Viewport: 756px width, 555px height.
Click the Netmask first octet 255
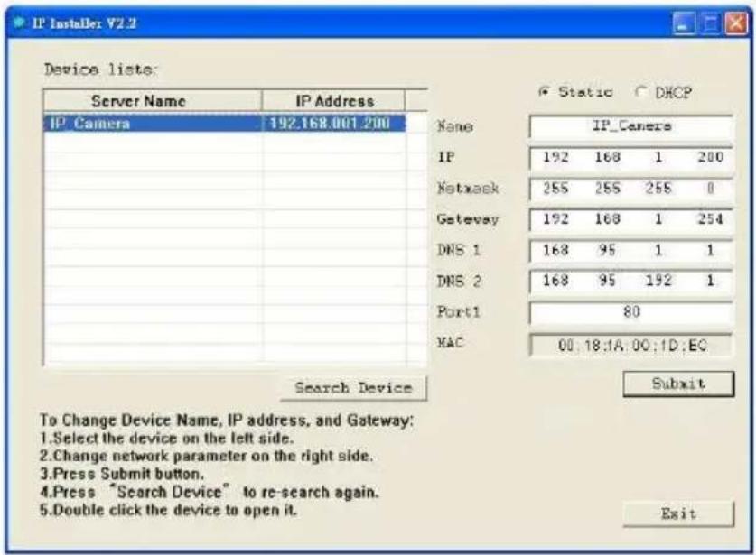555,189
